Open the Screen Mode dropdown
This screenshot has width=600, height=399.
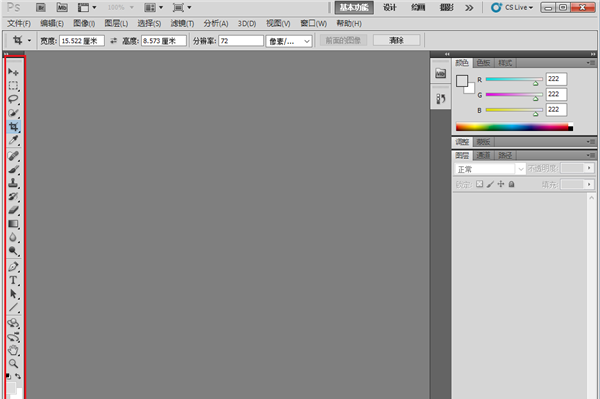coord(182,7)
